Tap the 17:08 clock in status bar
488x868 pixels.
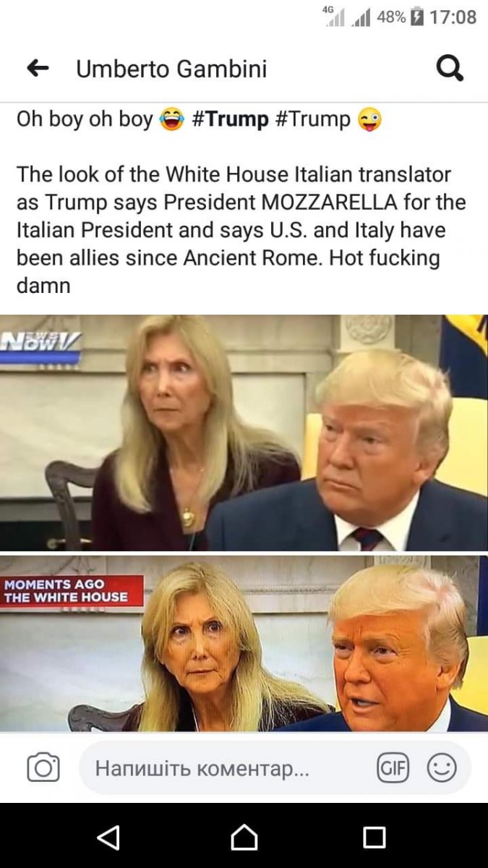[453, 17]
